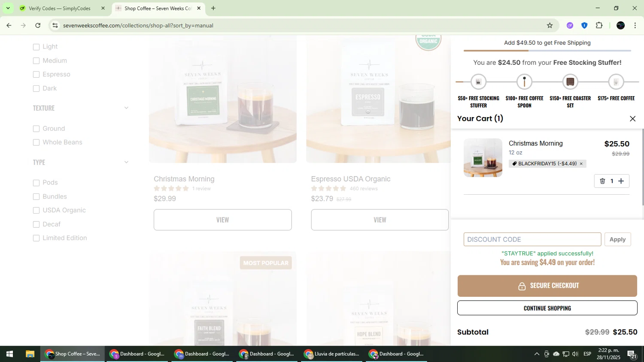Delete Christmas Morning item with trash icon
This screenshot has width=644, height=362.
pos(602,181)
